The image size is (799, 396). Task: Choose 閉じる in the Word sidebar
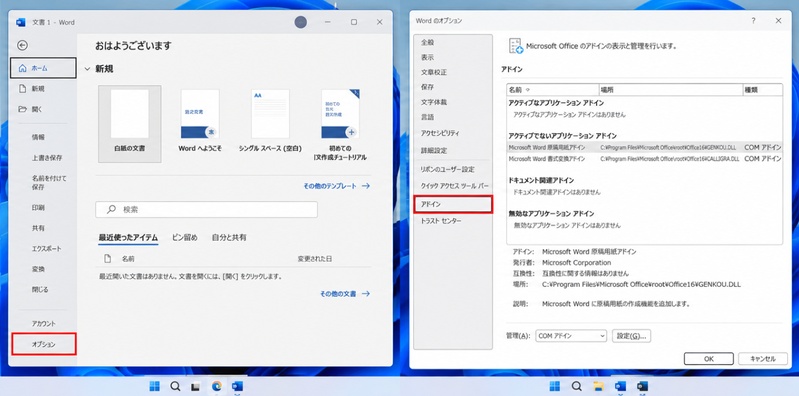[40, 289]
